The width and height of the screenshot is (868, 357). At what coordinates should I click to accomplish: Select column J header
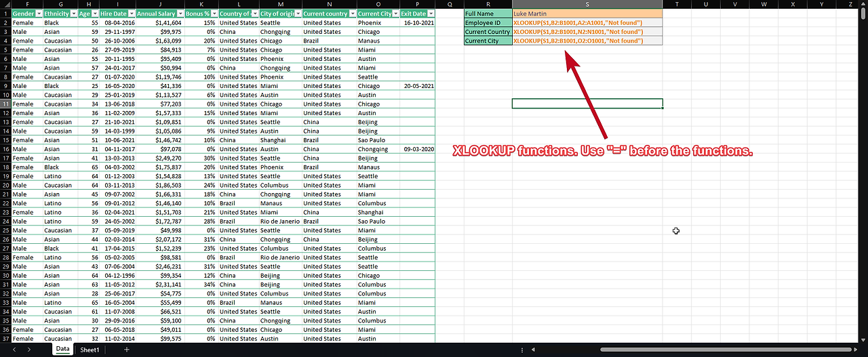tap(159, 4)
